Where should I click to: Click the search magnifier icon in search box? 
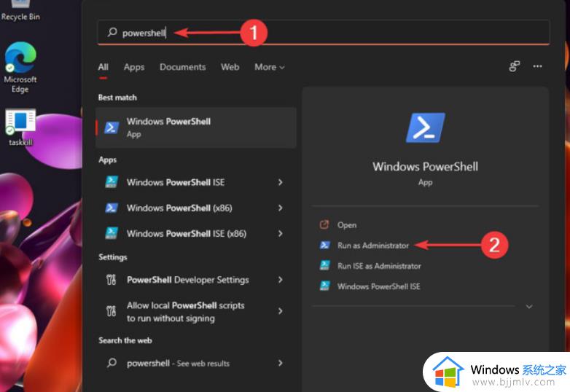112,32
